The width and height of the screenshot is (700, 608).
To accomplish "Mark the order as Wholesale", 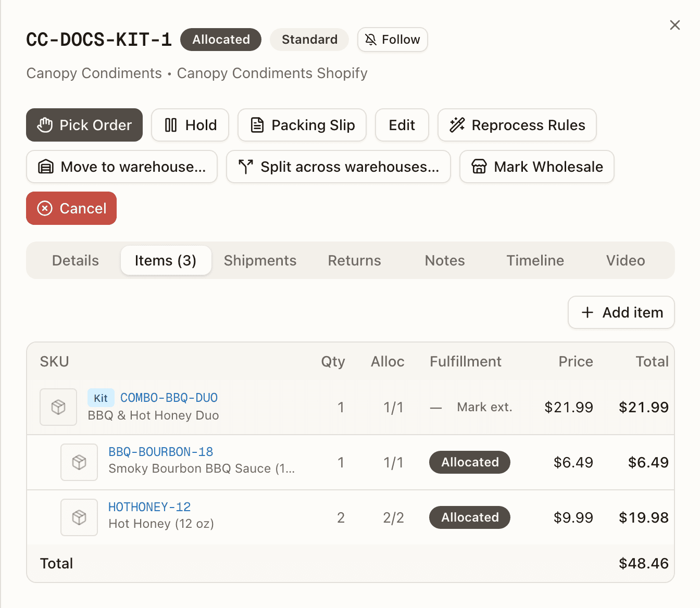I will (x=537, y=167).
